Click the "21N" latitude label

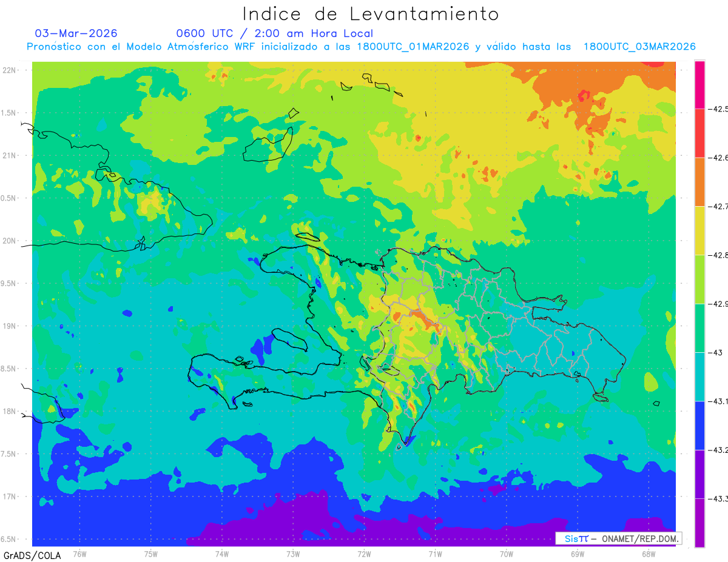tap(9, 155)
